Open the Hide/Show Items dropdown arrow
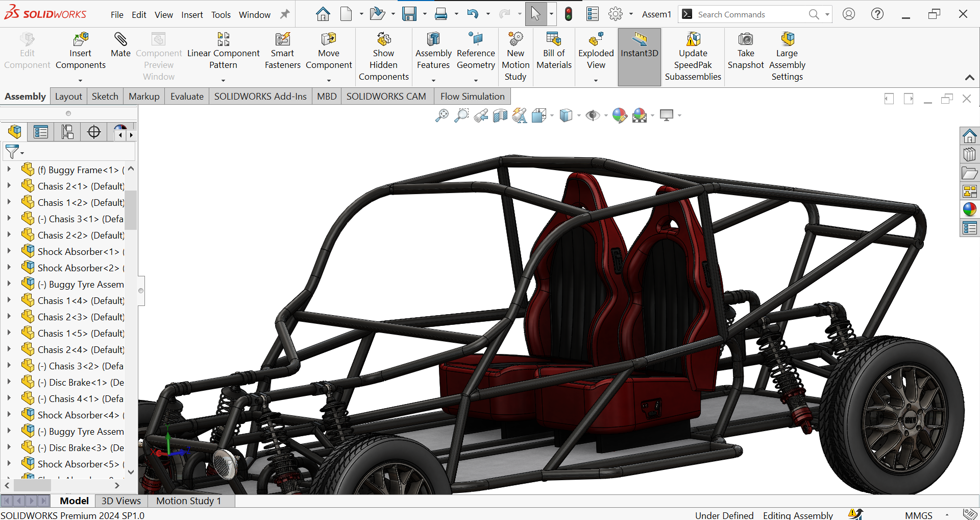The height and width of the screenshot is (520, 980). tap(606, 116)
